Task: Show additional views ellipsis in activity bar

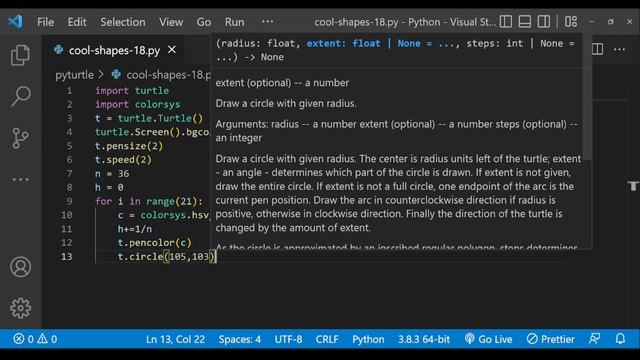Action: tap(20, 179)
